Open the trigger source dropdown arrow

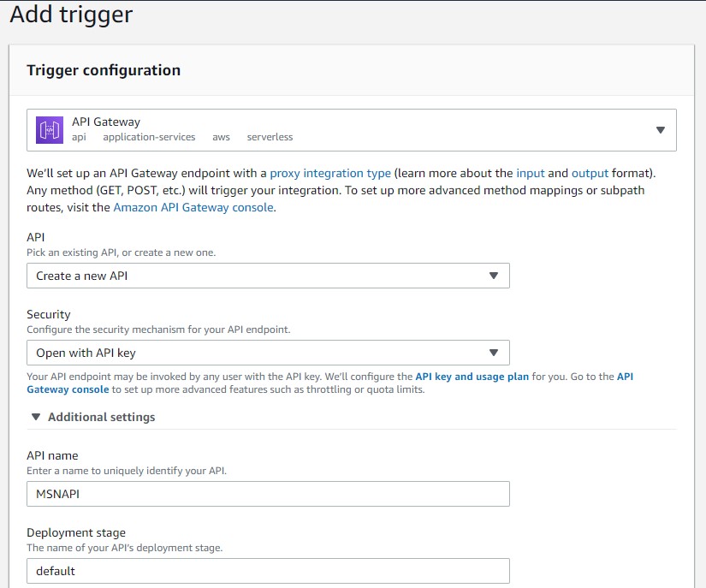[660, 130]
